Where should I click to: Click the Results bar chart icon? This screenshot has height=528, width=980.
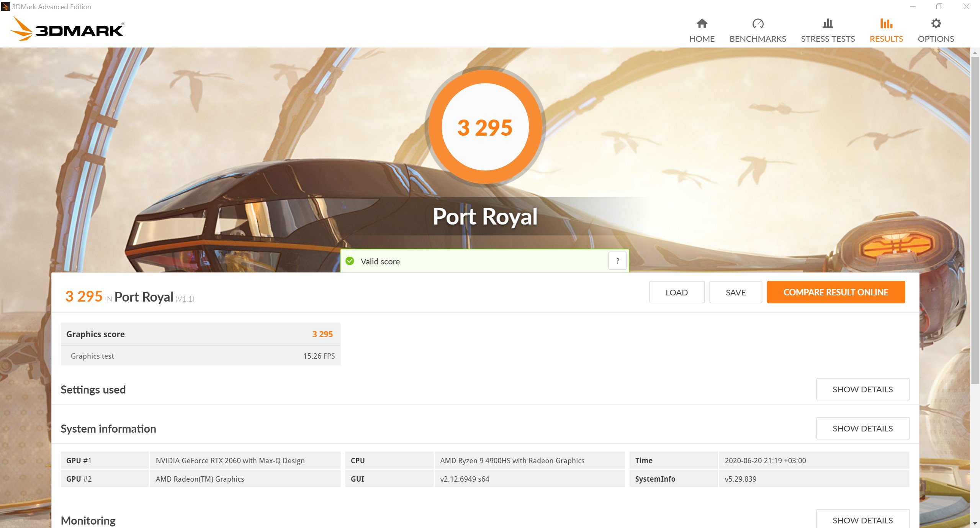[886, 24]
